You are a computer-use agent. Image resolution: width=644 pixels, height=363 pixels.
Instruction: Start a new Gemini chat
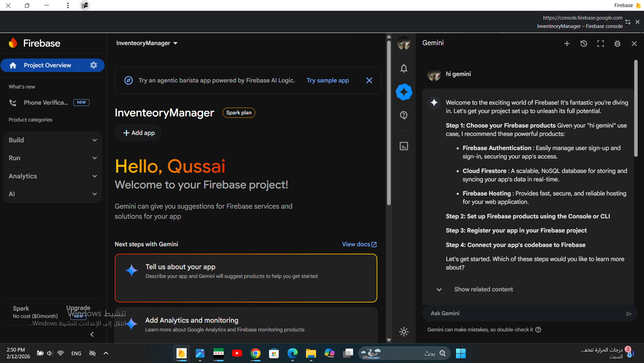tap(567, 43)
